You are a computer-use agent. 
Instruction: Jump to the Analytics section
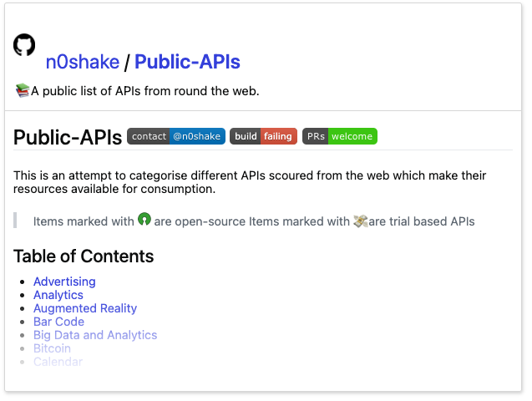point(58,295)
